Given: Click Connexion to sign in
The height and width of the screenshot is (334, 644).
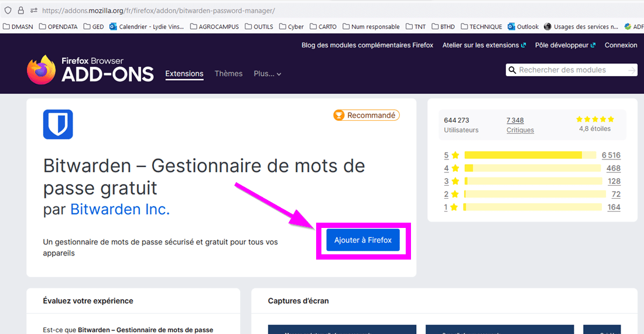Looking at the screenshot, I should (x=621, y=45).
